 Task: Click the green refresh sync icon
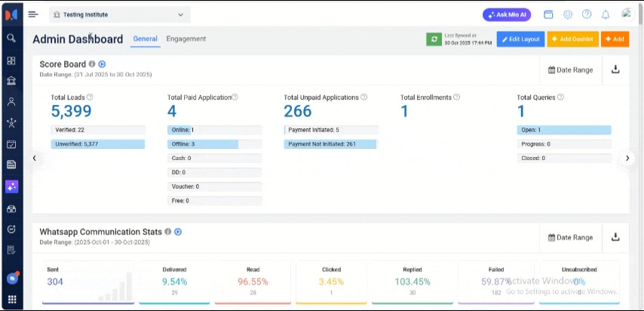(434, 38)
